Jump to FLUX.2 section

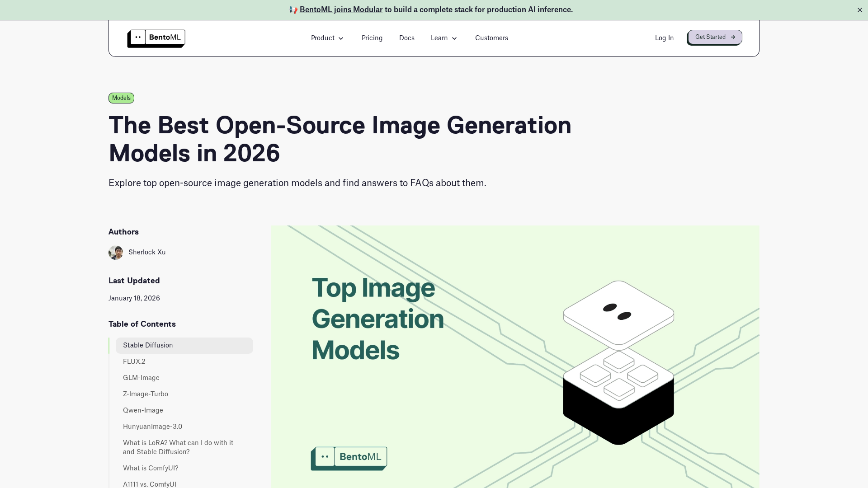click(134, 361)
